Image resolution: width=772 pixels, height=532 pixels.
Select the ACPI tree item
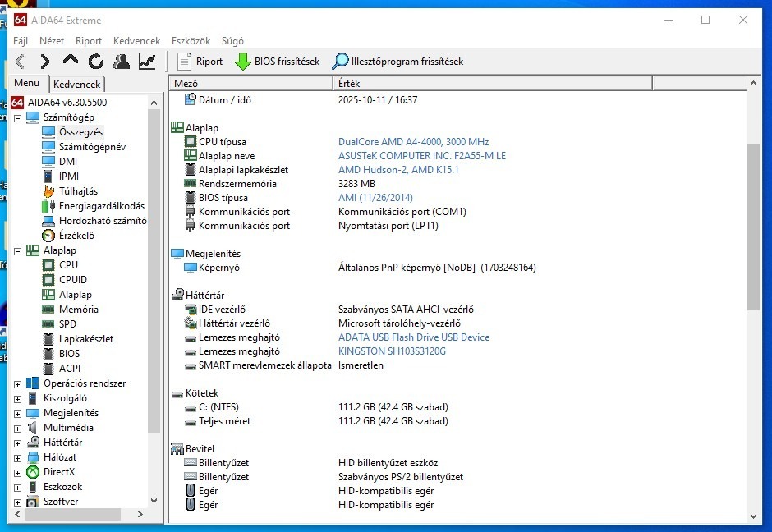click(x=70, y=368)
